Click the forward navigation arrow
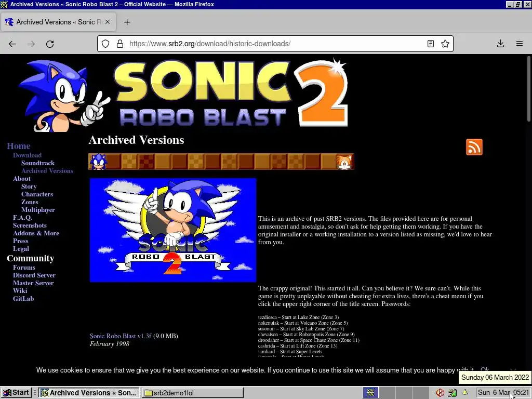Screen dimensions: 532x399 pos(31,44)
